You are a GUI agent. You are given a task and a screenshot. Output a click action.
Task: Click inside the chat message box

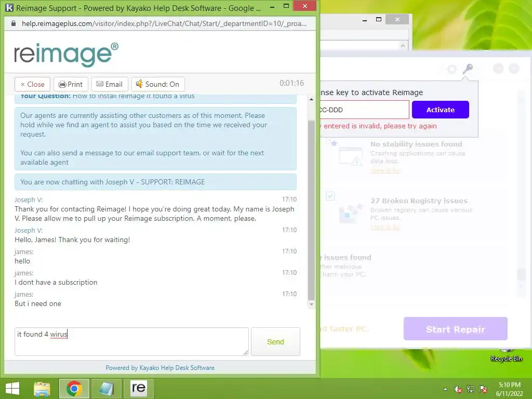pyautogui.click(x=131, y=341)
